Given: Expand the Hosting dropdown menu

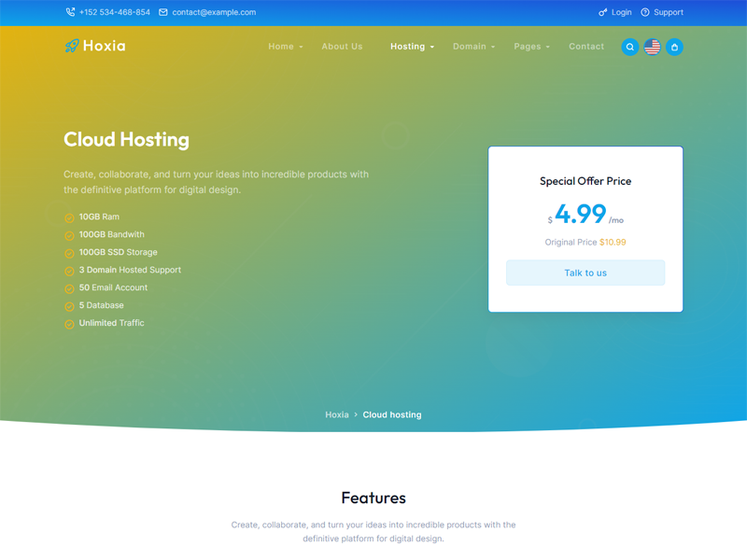Looking at the screenshot, I should tap(412, 47).
